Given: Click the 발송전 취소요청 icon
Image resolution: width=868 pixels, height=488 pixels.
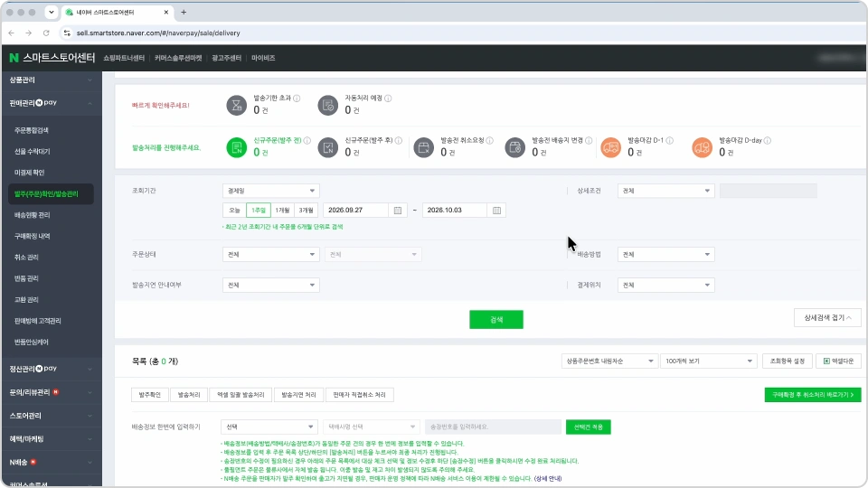Looking at the screenshot, I should [x=423, y=147].
